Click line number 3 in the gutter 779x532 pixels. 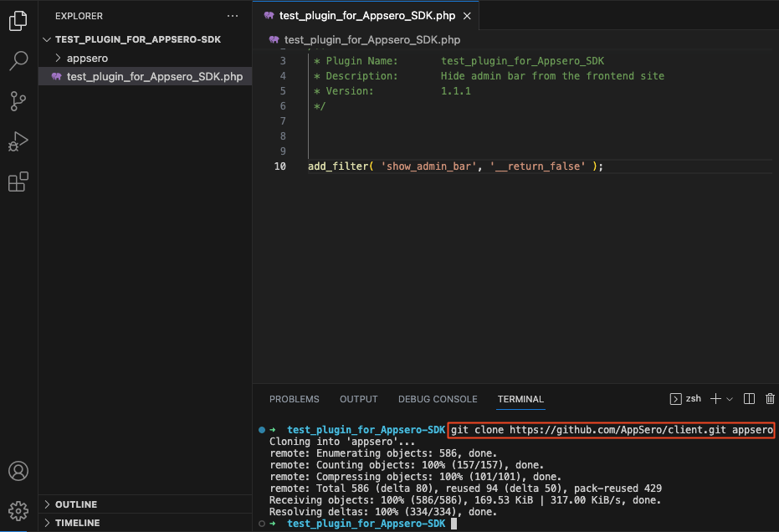click(283, 61)
